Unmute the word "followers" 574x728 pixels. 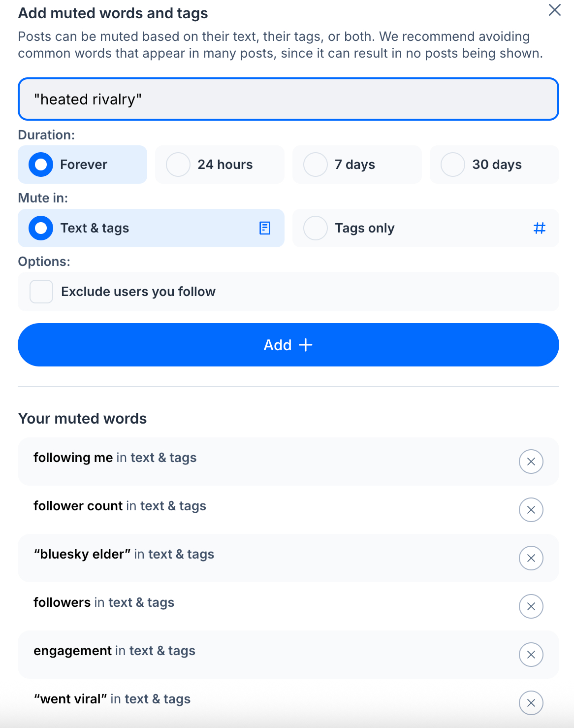pyautogui.click(x=531, y=606)
